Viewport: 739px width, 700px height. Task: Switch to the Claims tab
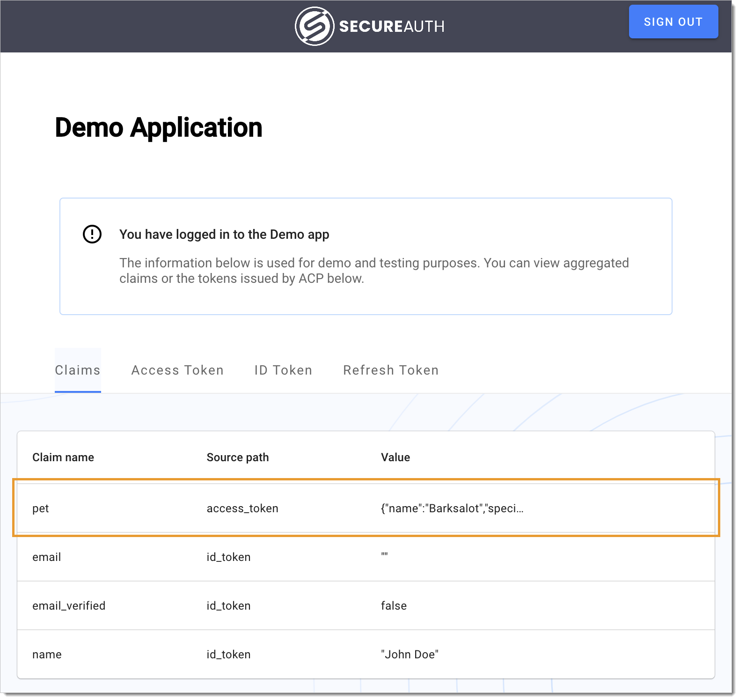[78, 370]
